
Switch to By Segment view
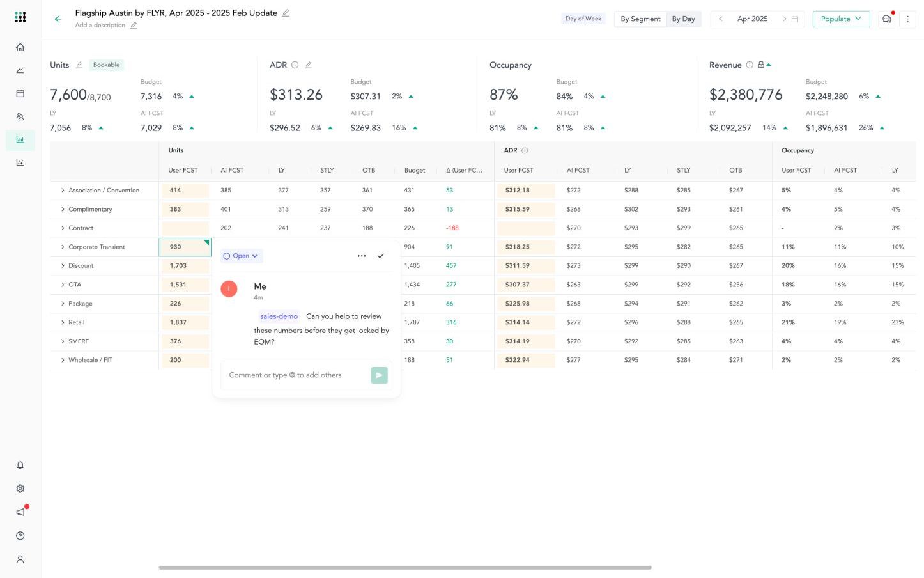coord(640,19)
